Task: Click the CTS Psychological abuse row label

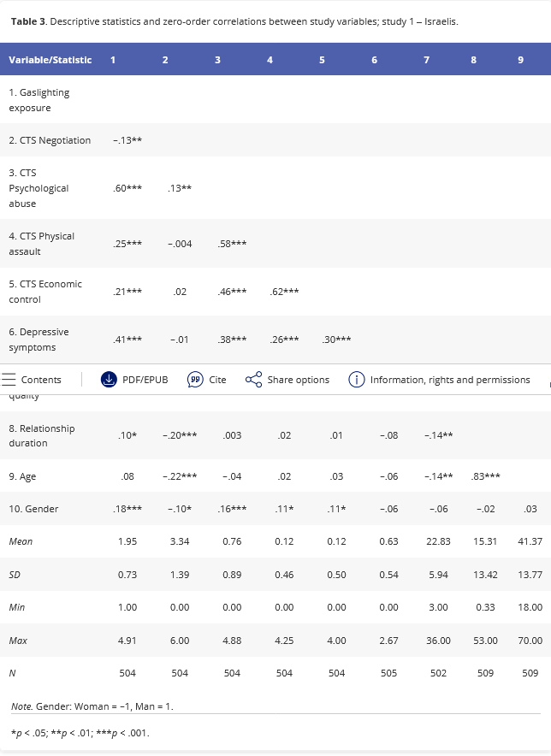Action: (39, 188)
